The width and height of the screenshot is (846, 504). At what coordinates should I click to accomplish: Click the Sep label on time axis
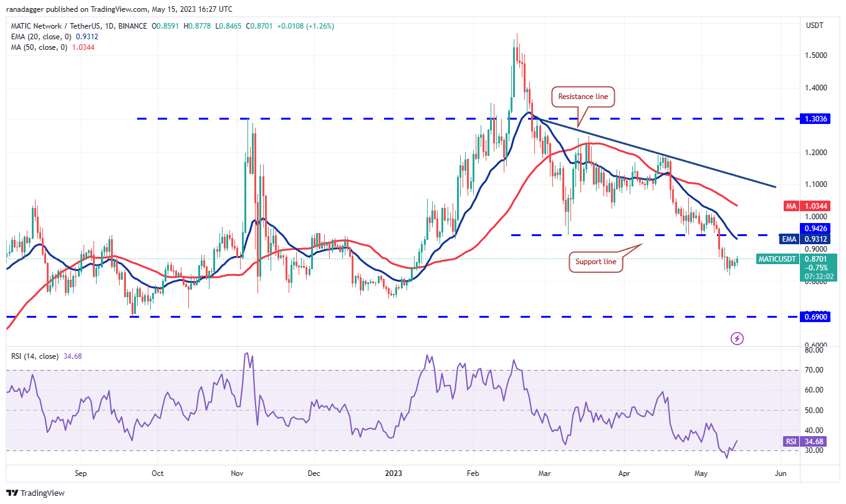(x=82, y=473)
